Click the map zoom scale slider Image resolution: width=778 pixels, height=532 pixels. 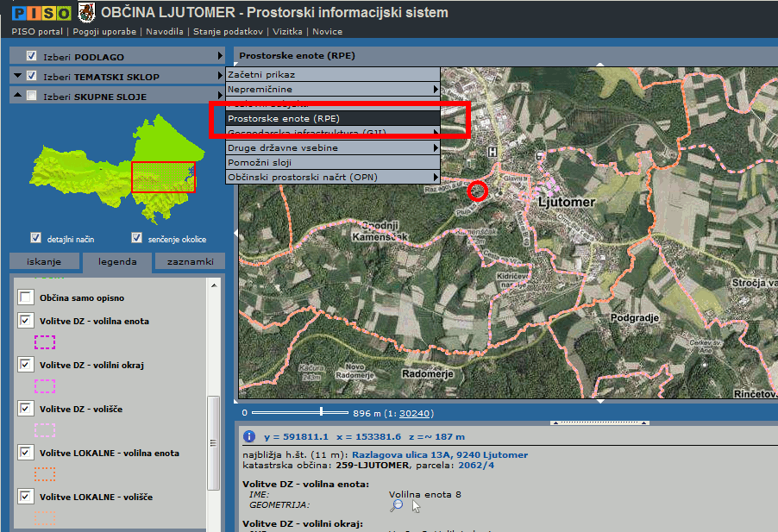322,412
